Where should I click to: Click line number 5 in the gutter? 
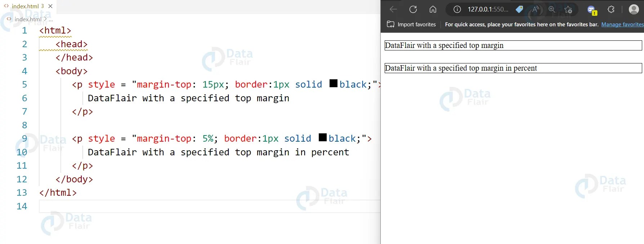pos(24,84)
